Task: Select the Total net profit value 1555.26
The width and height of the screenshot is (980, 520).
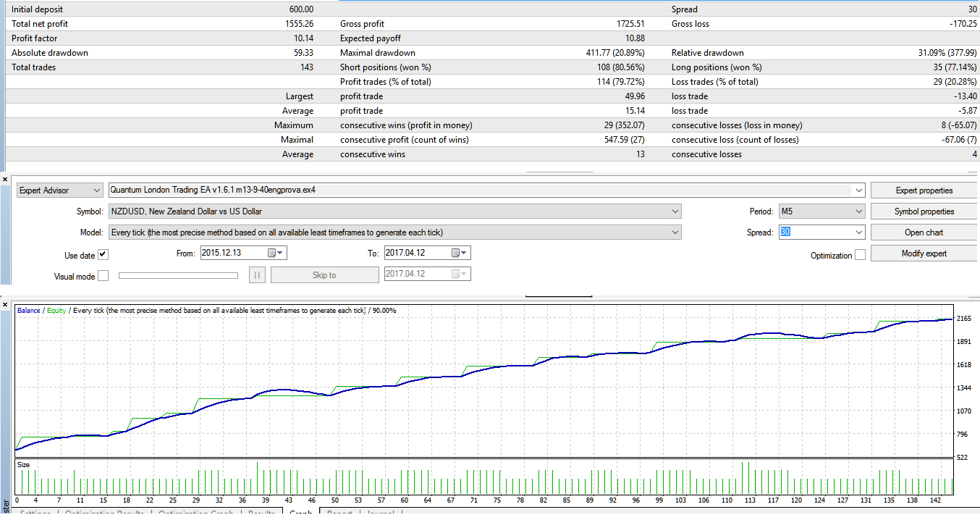Action: click(300, 24)
